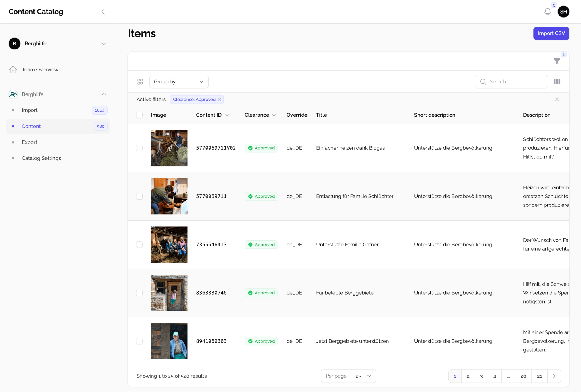The image size is (581, 392).
Task: Click the Import CSV button
Action: (551, 33)
